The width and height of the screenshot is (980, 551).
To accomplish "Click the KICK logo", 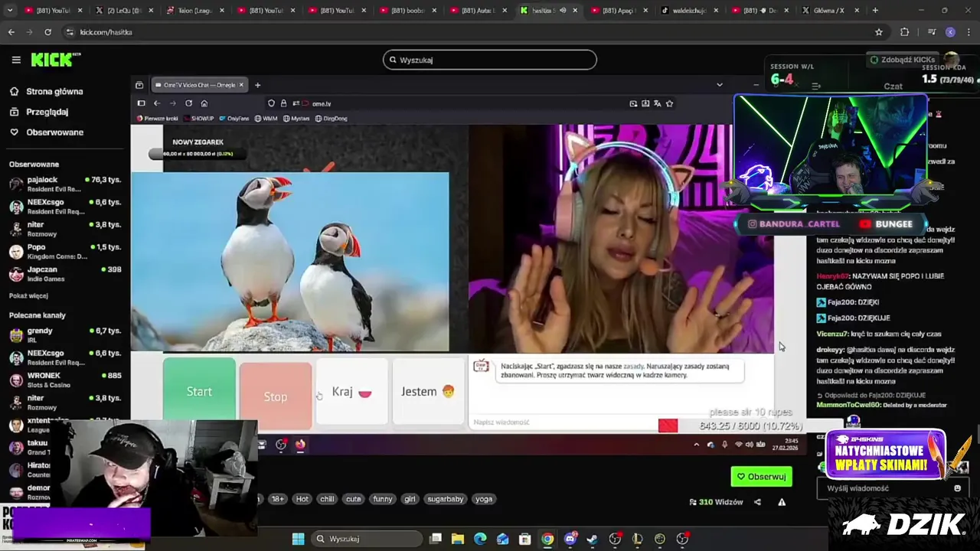I will [x=55, y=60].
